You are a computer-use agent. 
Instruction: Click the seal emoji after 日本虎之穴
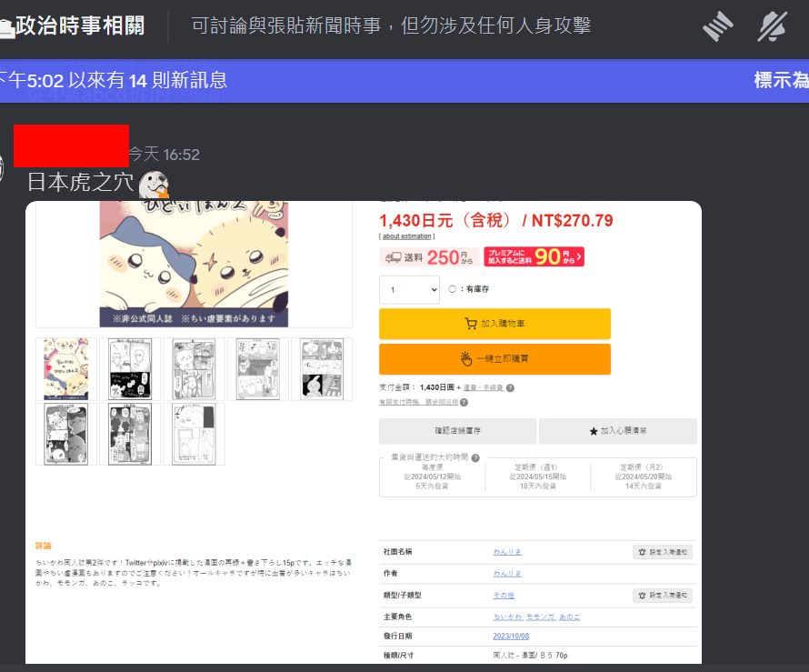pyautogui.click(x=154, y=185)
